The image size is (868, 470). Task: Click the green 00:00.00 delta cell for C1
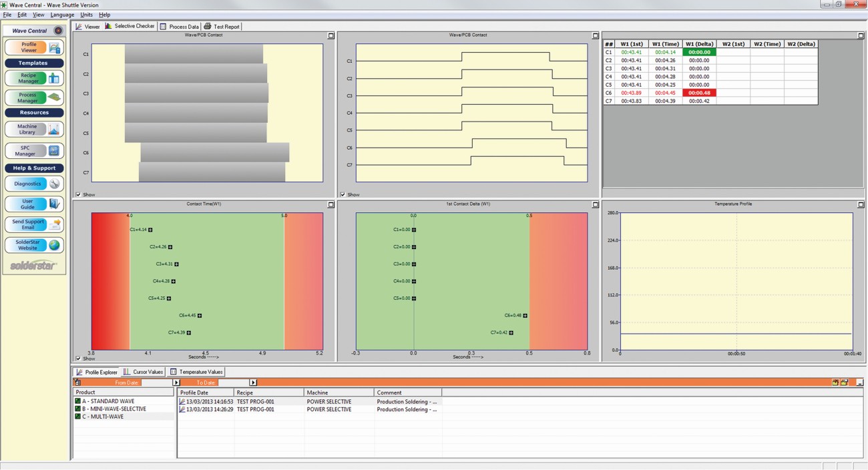699,52
